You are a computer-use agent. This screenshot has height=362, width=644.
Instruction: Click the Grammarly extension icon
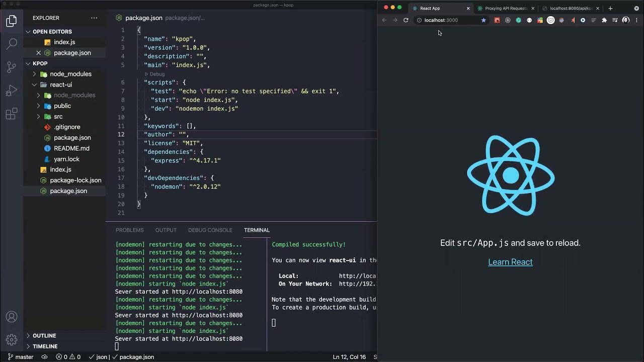[519, 20]
